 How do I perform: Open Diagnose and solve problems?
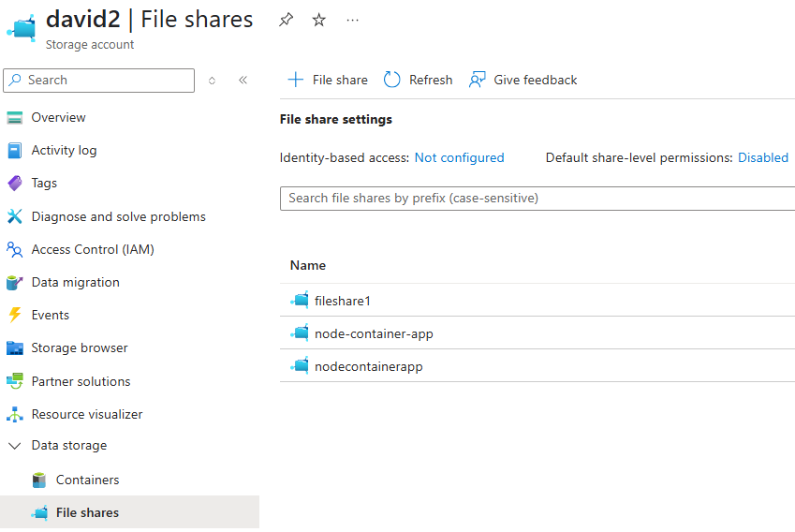tap(118, 216)
